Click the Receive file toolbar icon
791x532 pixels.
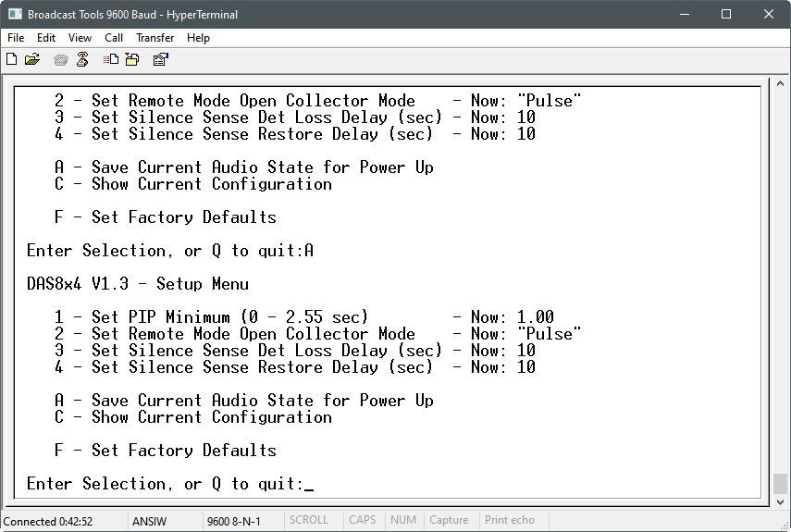click(132, 59)
